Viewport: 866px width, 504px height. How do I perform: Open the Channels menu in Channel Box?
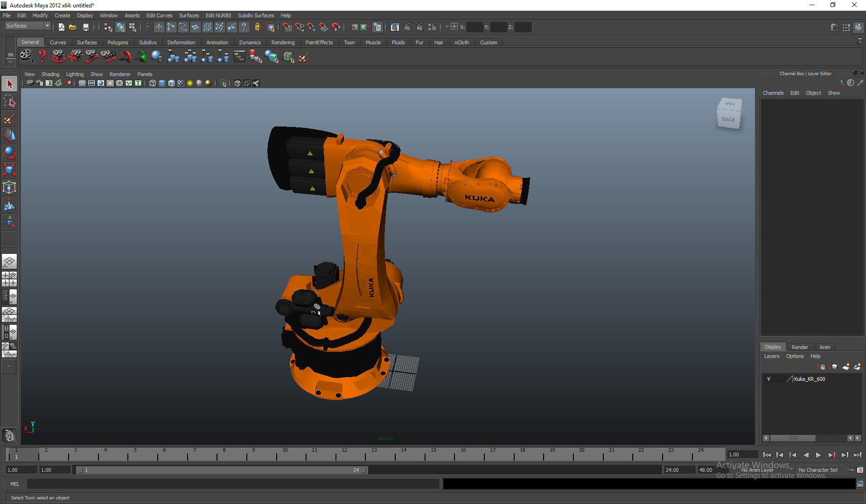[773, 93]
